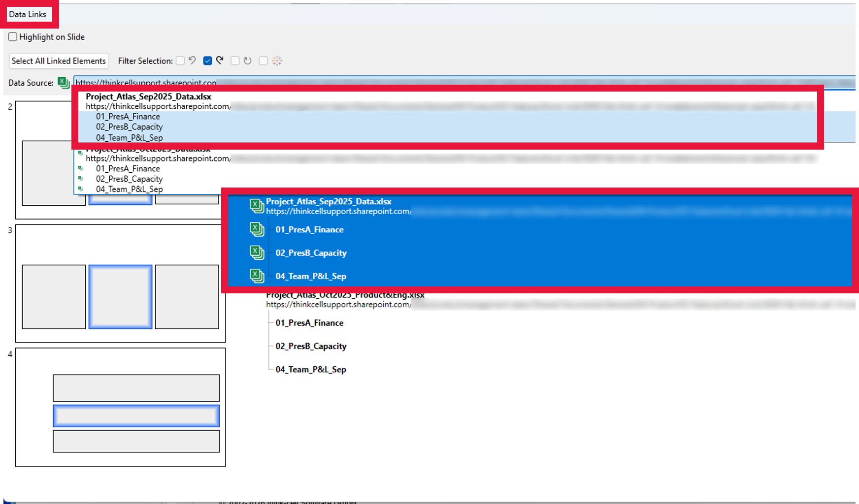Screen dimensions: 859x504
Task: Click highlighted middle element on slide 4 thumbnail
Action: [136, 416]
